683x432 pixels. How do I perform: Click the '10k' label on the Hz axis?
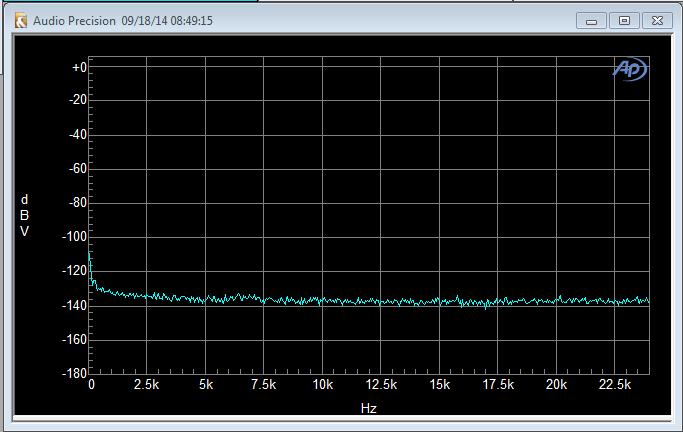coord(323,385)
